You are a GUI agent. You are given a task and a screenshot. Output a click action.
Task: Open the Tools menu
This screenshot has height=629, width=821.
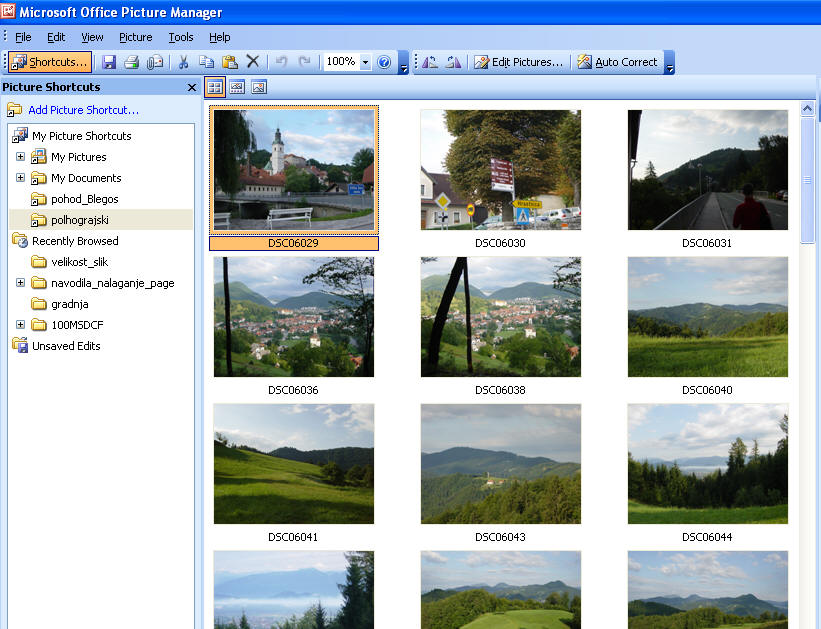pos(181,37)
